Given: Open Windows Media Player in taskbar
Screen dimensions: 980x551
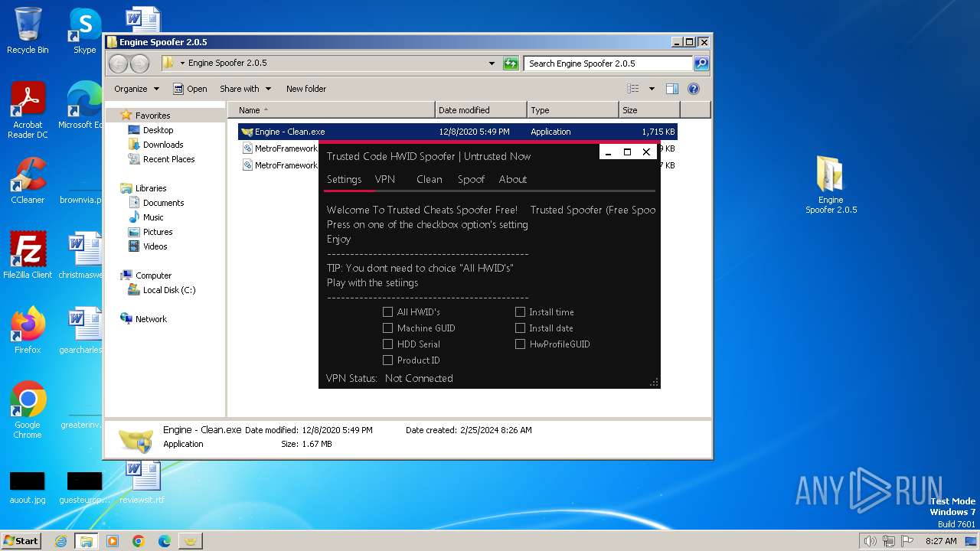Looking at the screenshot, I should coord(113,541).
